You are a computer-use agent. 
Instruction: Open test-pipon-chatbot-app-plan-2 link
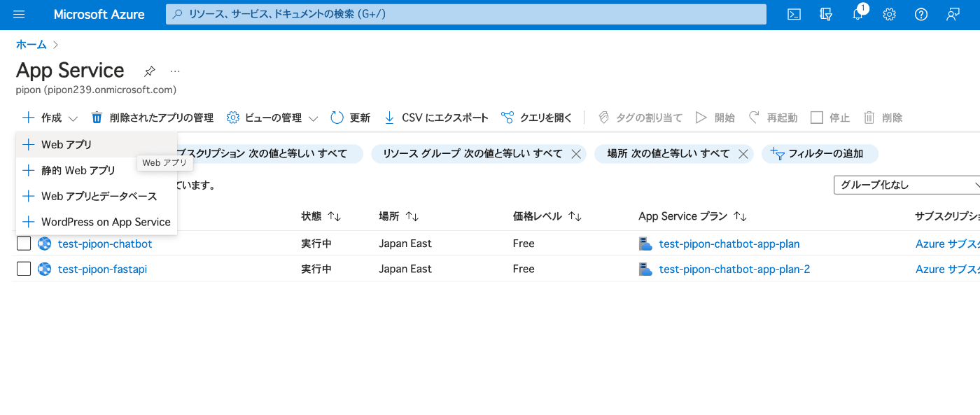[x=734, y=269]
